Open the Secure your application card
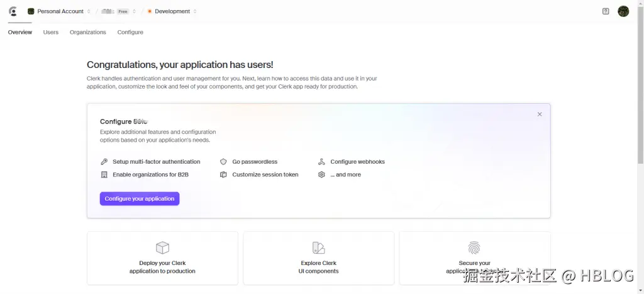 pos(474,258)
